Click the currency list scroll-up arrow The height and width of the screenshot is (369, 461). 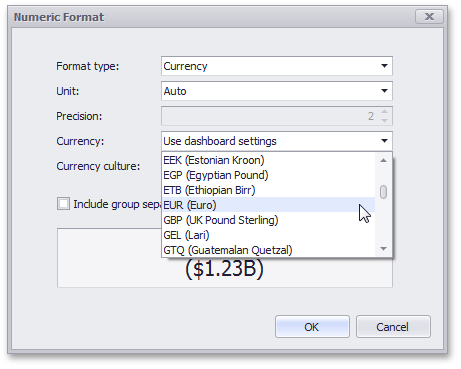coord(383,161)
